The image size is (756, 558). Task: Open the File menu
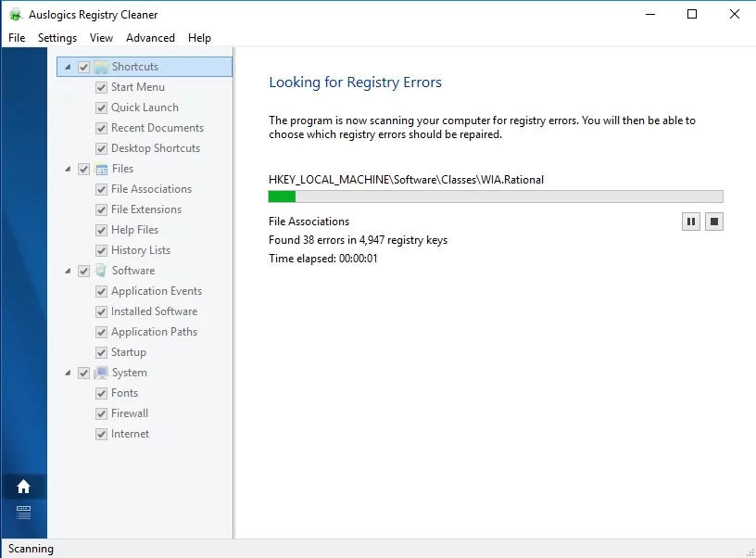pyautogui.click(x=17, y=38)
